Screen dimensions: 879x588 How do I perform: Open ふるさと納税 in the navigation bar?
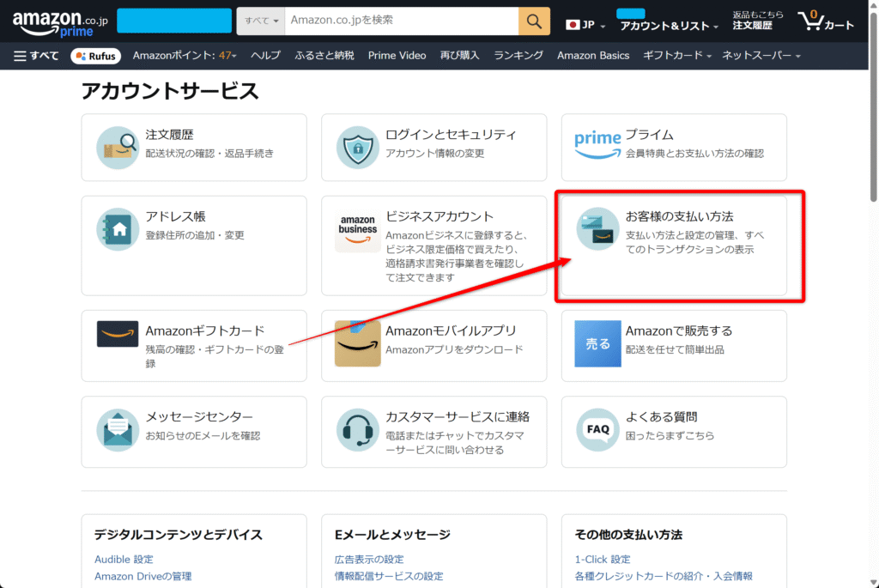point(324,56)
